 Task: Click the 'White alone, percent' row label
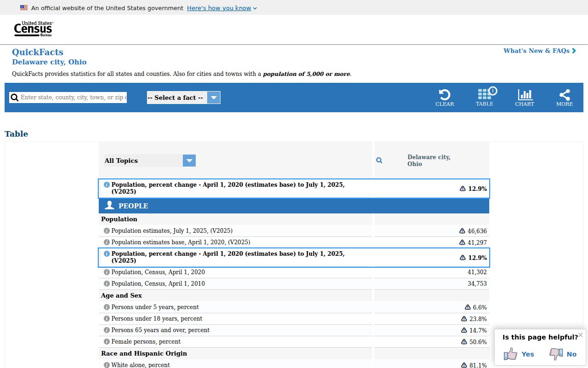141,365
